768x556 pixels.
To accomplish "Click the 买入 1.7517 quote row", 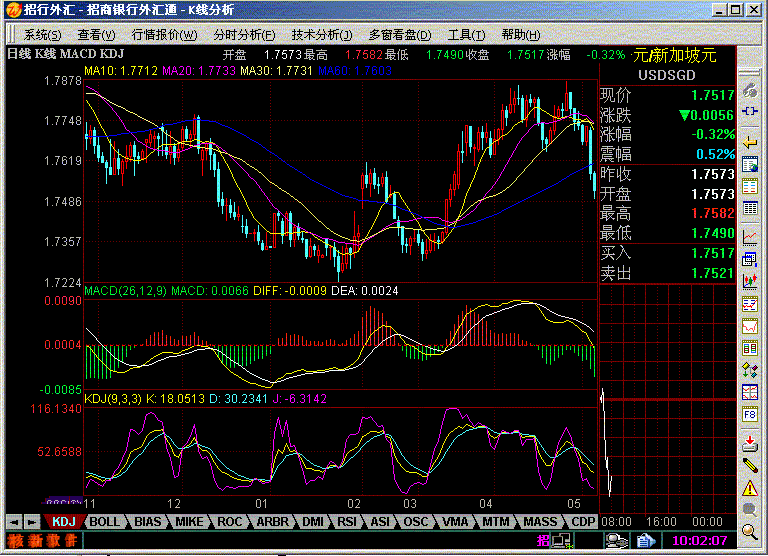I will click(667, 253).
